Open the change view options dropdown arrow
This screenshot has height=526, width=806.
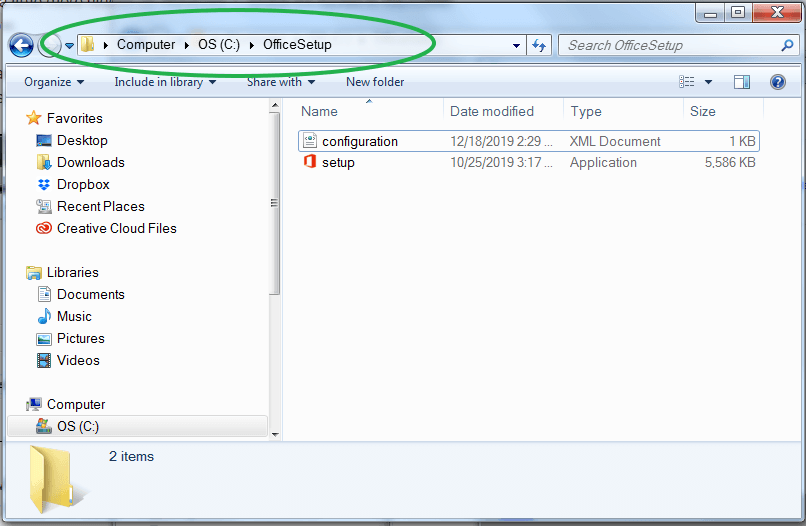[x=709, y=82]
